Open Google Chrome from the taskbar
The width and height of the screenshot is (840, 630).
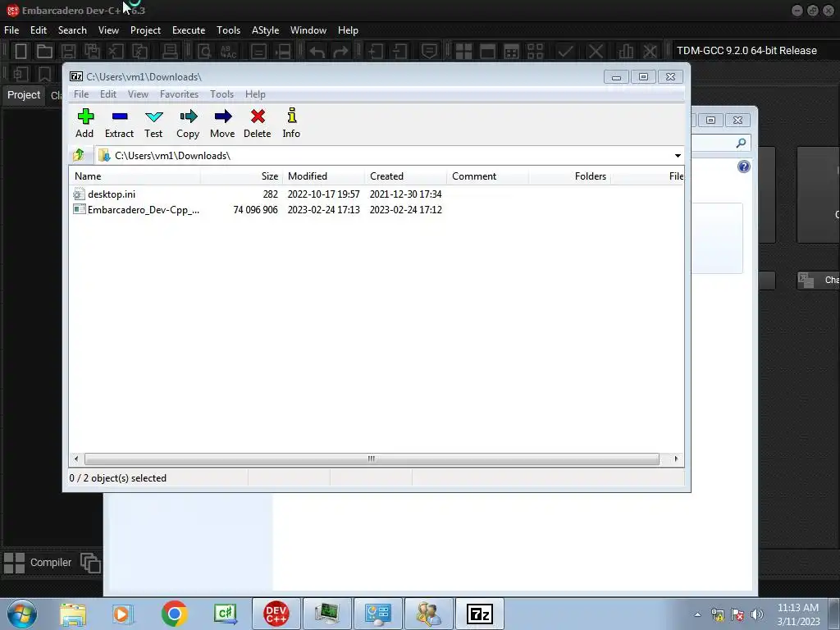[174, 614]
